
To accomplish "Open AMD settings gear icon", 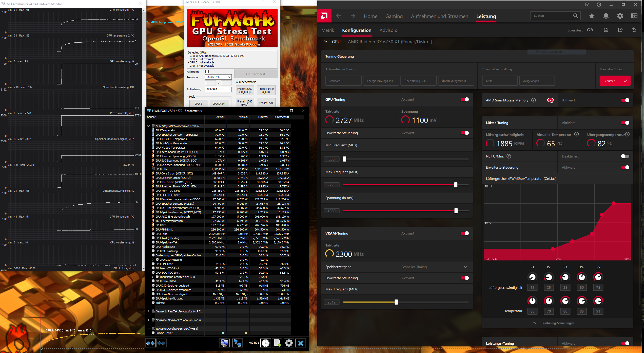I will [620, 16].
